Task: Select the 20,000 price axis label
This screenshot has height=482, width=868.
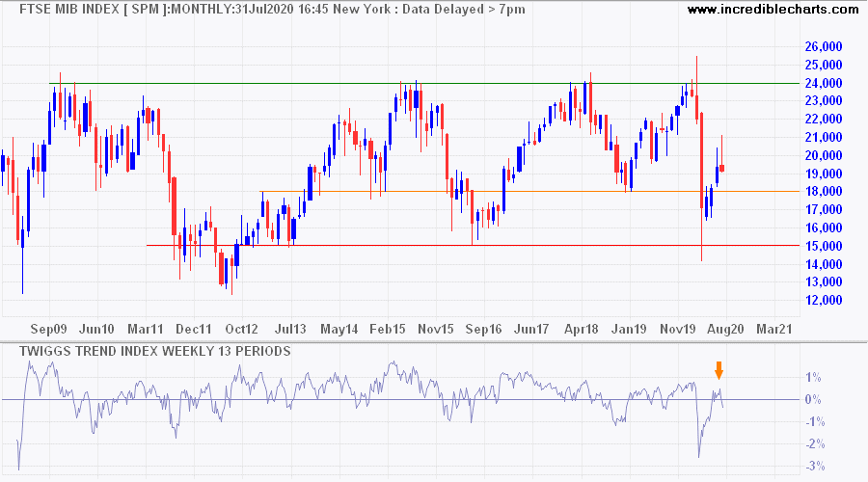Action: point(824,156)
